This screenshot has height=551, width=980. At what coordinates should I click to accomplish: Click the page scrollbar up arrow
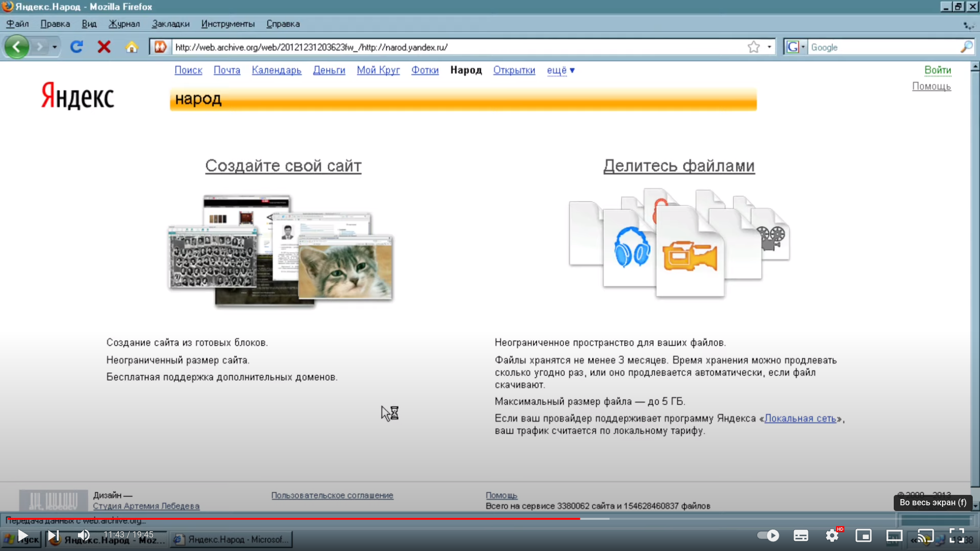click(975, 66)
